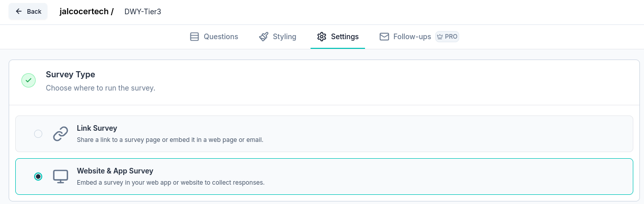Viewport: 644px width, 204px height.
Task: Choose the Link Survey card title
Action: pos(97,128)
